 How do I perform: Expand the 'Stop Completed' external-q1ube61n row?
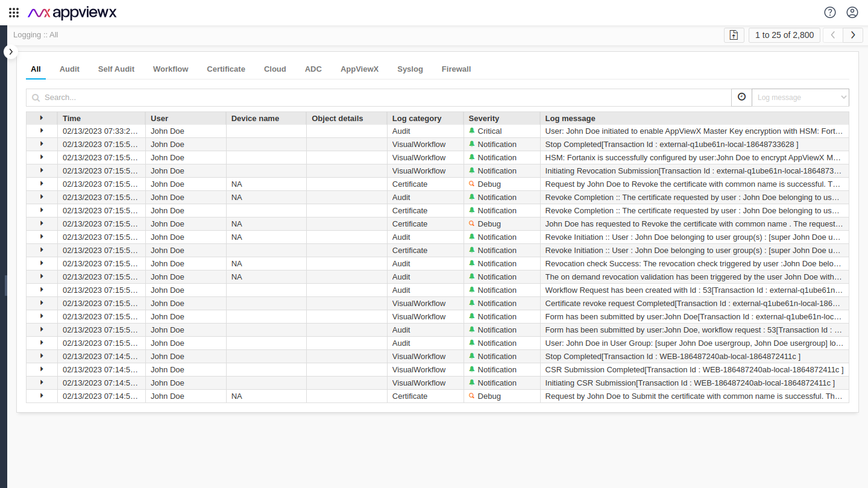coord(42,144)
